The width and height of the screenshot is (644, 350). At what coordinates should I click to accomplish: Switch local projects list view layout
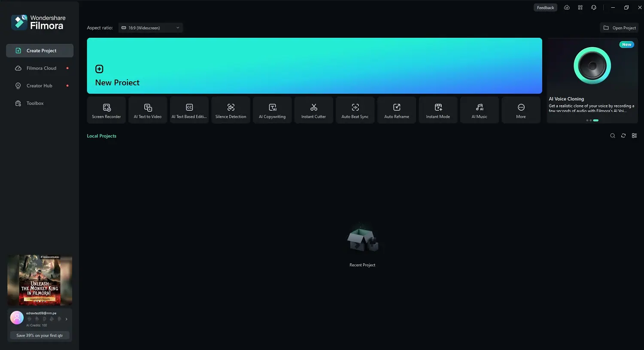tap(634, 136)
